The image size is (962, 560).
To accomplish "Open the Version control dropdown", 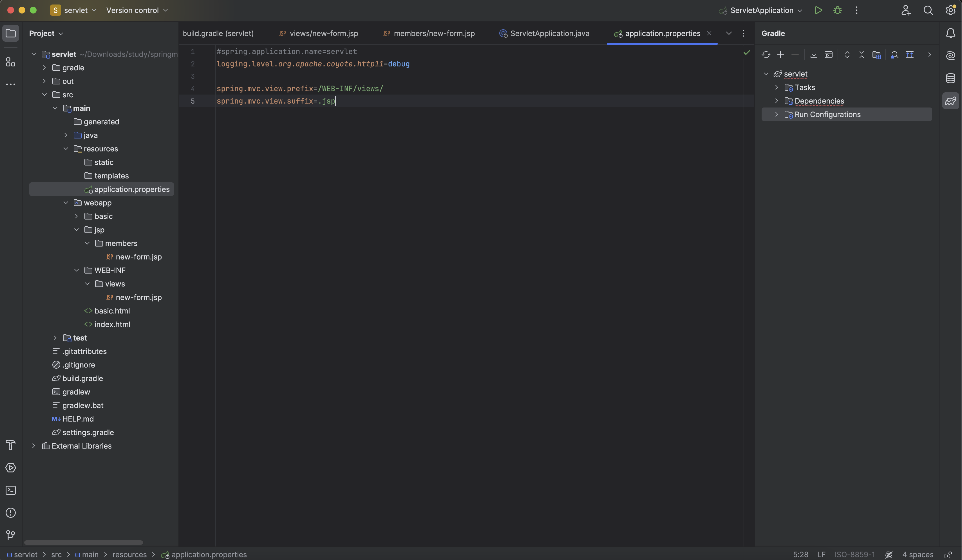I will [x=137, y=10].
